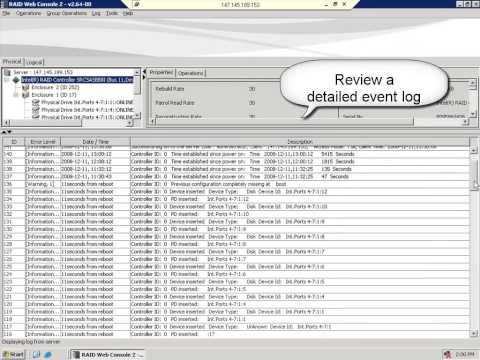Click Physical Drive 4-7:1:1 disk icon

pos(36,102)
